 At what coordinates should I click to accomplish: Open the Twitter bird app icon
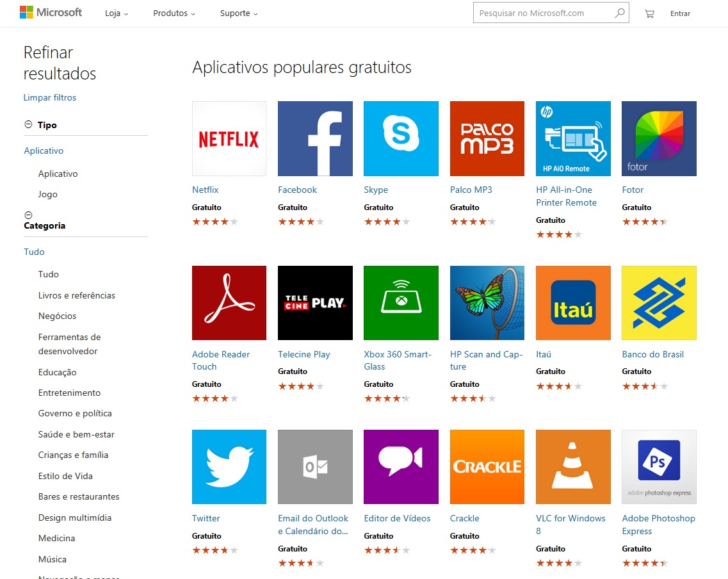229,467
